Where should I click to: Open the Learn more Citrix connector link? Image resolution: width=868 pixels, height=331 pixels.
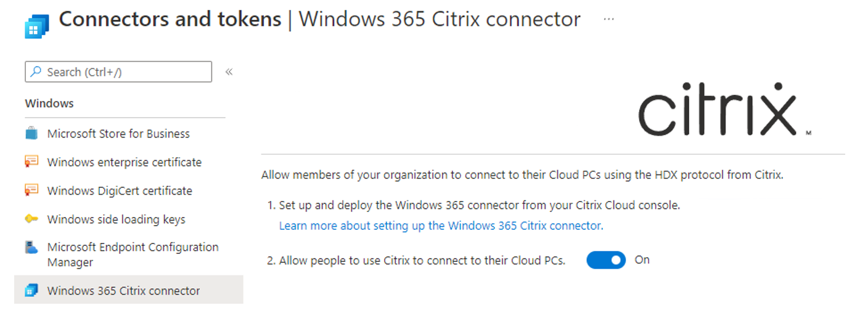[x=441, y=226]
